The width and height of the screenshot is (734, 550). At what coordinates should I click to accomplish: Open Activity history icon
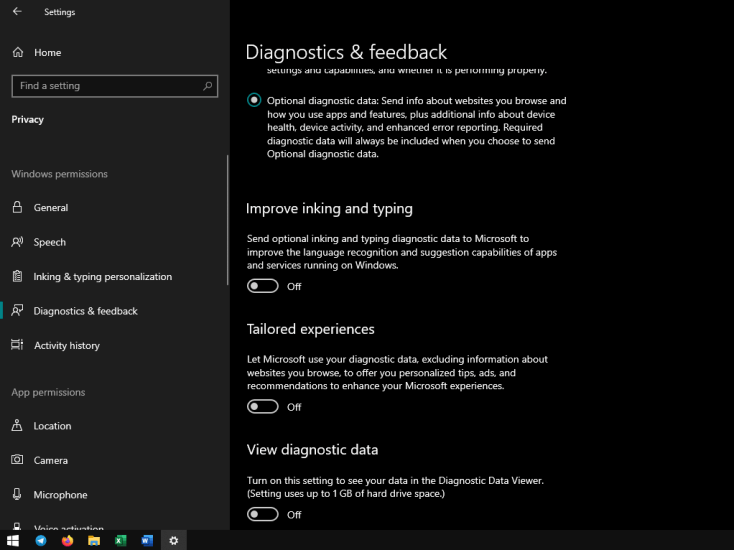pos(17,345)
